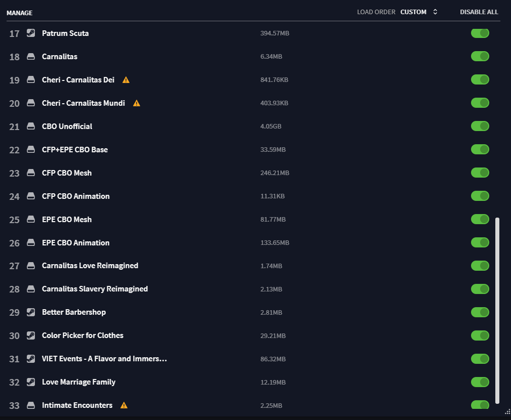Click the 394.57MB size value
The height and width of the screenshot is (420, 511).
[x=275, y=33]
